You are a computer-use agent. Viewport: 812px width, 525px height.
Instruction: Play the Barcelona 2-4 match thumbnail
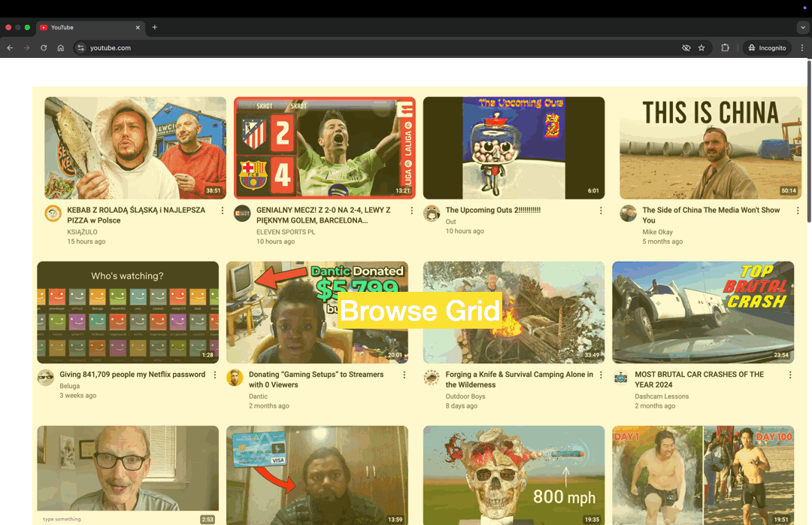point(325,147)
